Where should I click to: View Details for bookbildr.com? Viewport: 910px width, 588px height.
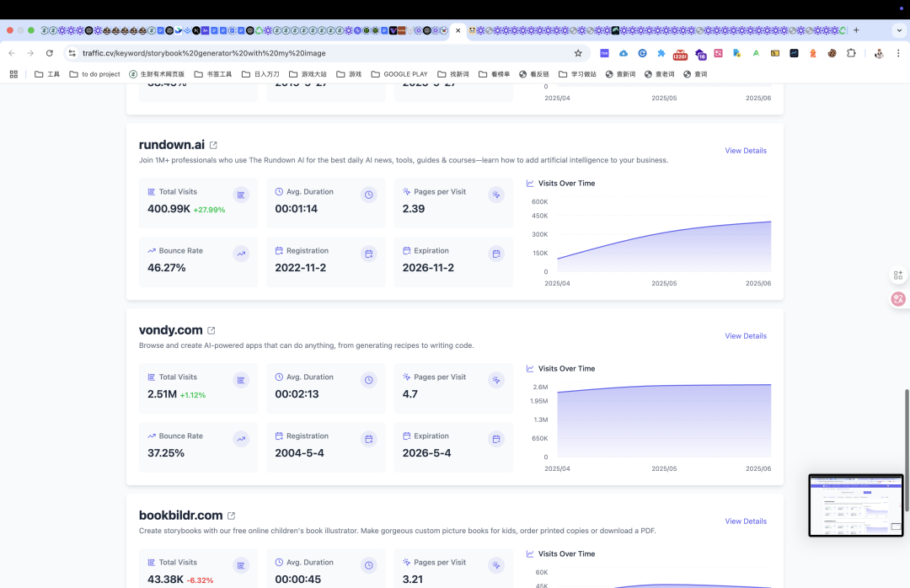tap(746, 521)
